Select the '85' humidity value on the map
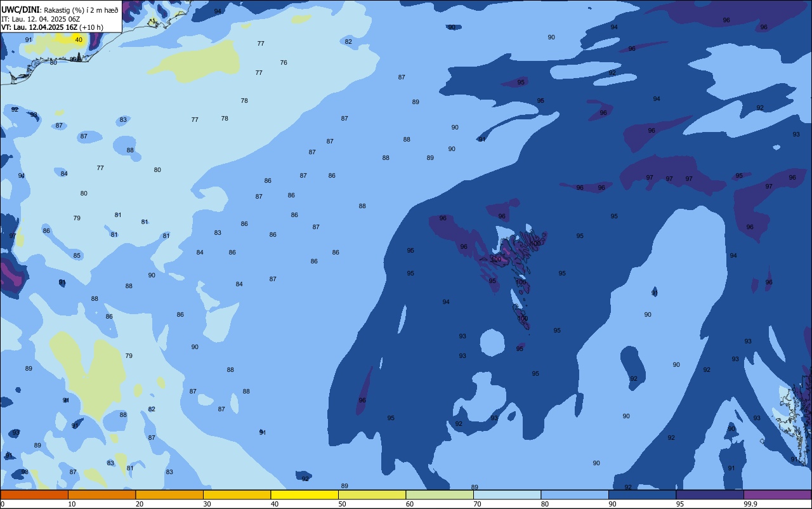 [77, 256]
